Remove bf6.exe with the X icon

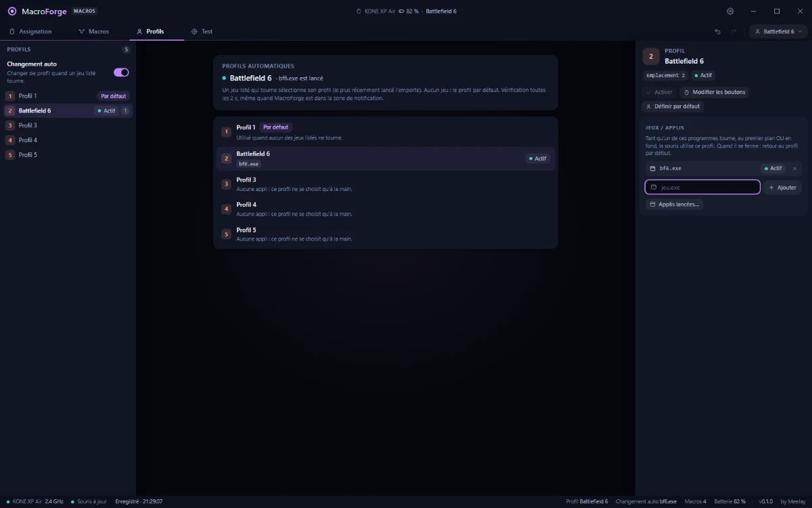click(x=795, y=169)
